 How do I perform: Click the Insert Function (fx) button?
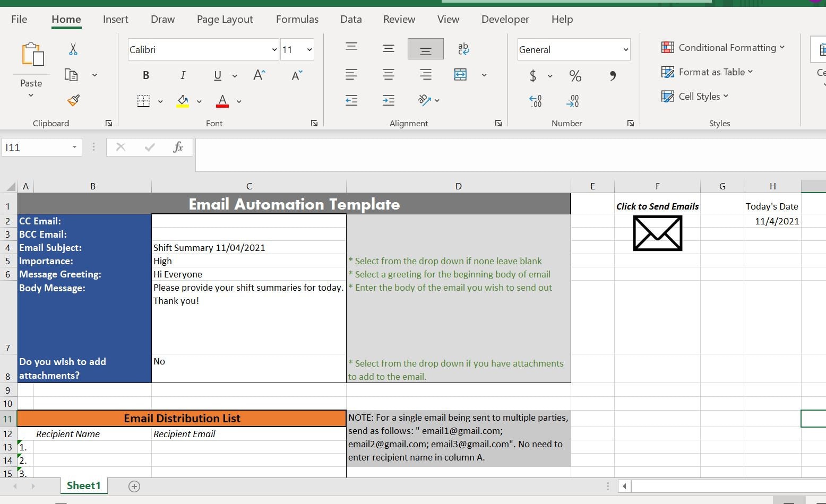point(178,147)
